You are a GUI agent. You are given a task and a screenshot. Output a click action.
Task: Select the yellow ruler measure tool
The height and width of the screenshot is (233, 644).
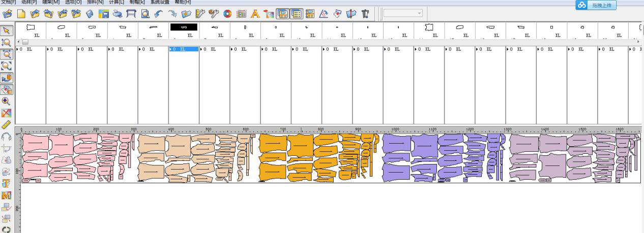tap(7, 124)
